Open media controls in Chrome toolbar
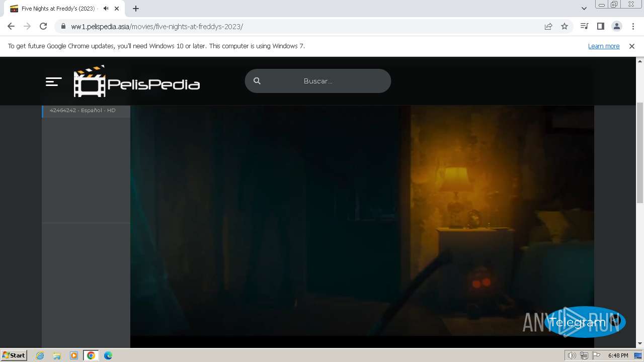 pyautogui.click(x=584, y=26)
